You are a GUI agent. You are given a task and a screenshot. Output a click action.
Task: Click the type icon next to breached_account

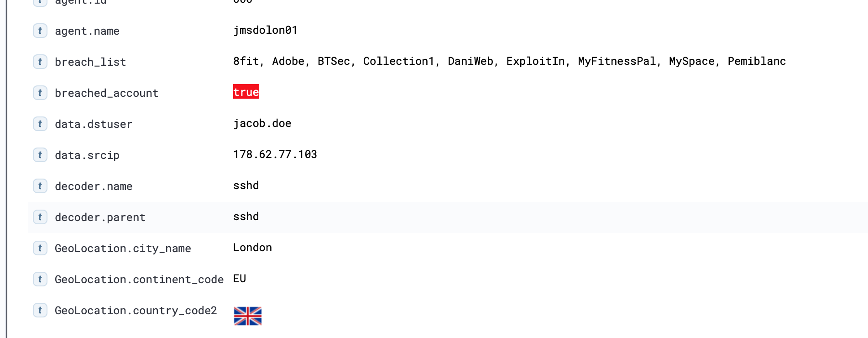coord(40,93)
